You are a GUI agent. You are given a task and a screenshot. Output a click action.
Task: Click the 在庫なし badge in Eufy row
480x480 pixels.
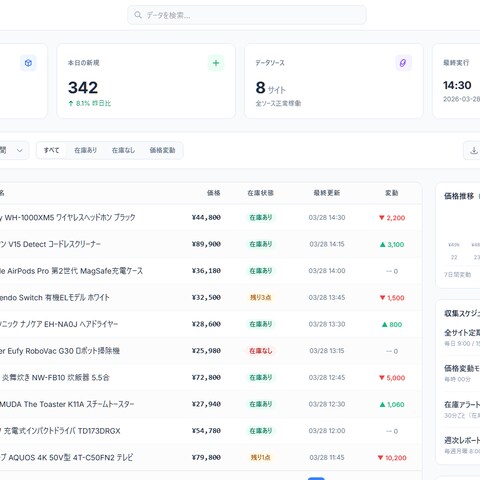(x=261, y=351)
